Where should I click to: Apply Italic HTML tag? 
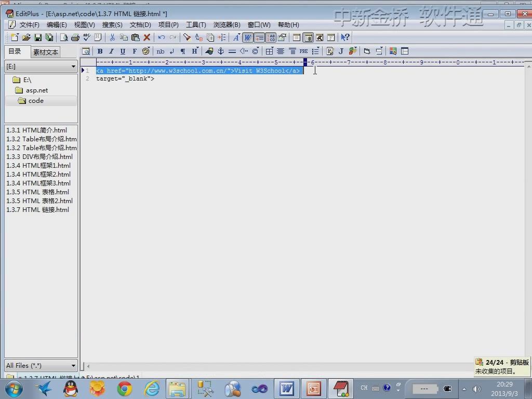pyautogui.click(x=111, y=51)
